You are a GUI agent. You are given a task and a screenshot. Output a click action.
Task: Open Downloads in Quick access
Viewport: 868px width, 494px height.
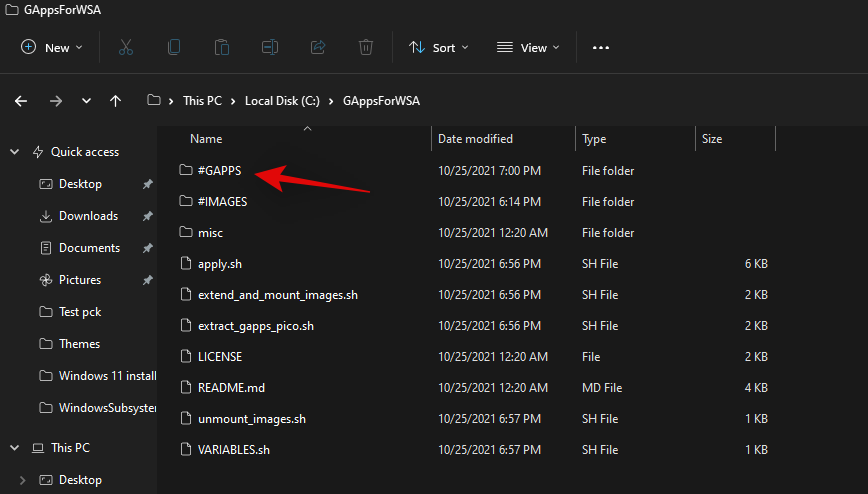(x=88, y=216)
